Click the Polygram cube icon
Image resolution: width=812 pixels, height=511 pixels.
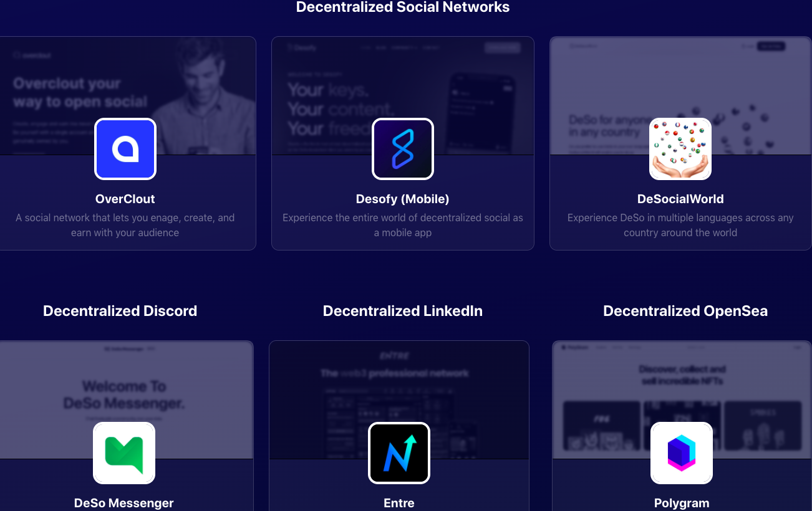682,453
